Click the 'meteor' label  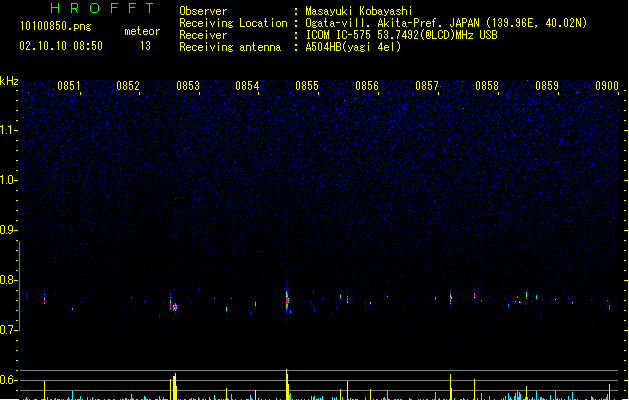coord(142,31)
